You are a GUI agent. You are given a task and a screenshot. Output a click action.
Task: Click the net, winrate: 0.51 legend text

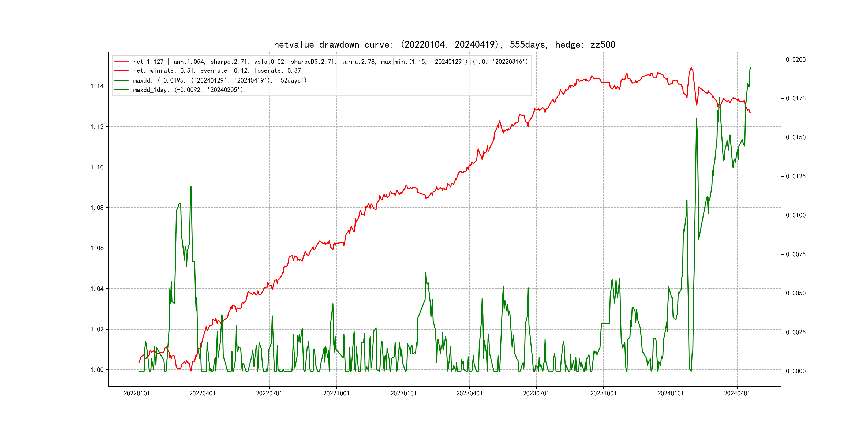click(x=217, y=71)
